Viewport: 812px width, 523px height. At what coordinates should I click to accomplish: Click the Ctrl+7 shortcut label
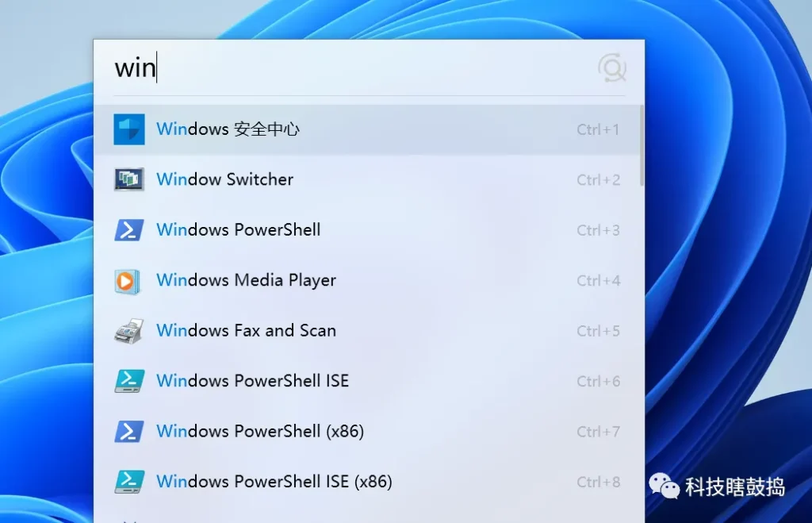tap(598, 431)
